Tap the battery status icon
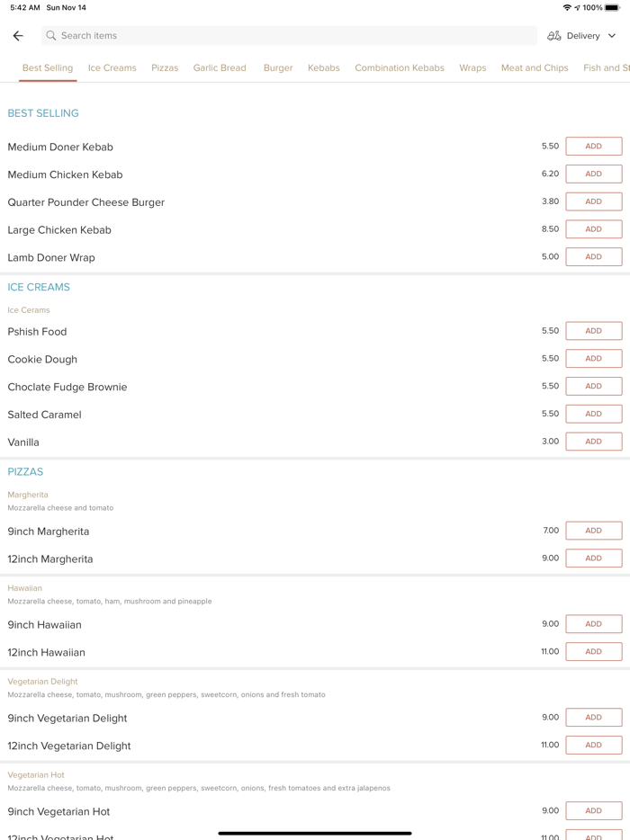The height and width of the screenshot is (840, 630). (612, 7)
